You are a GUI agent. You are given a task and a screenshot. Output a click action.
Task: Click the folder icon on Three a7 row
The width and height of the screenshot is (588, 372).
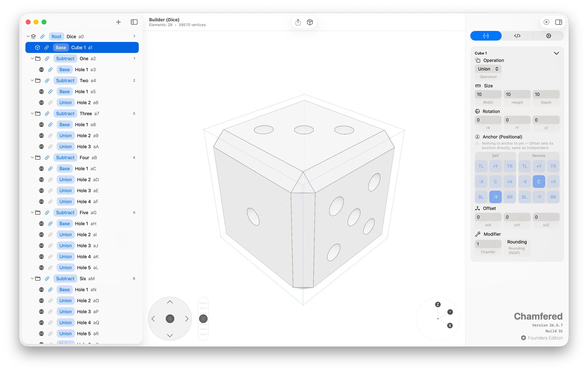point(38,113)
